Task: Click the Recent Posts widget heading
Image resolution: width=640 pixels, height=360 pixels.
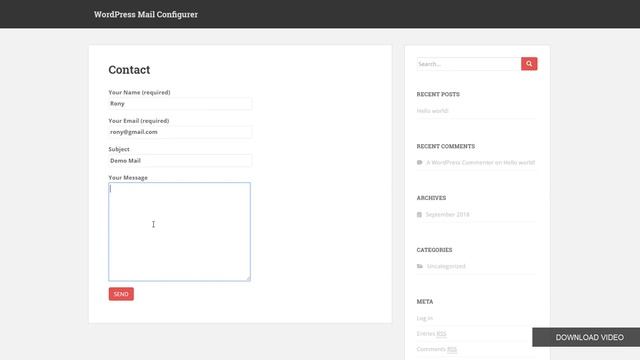Action: tap(438, 94)
